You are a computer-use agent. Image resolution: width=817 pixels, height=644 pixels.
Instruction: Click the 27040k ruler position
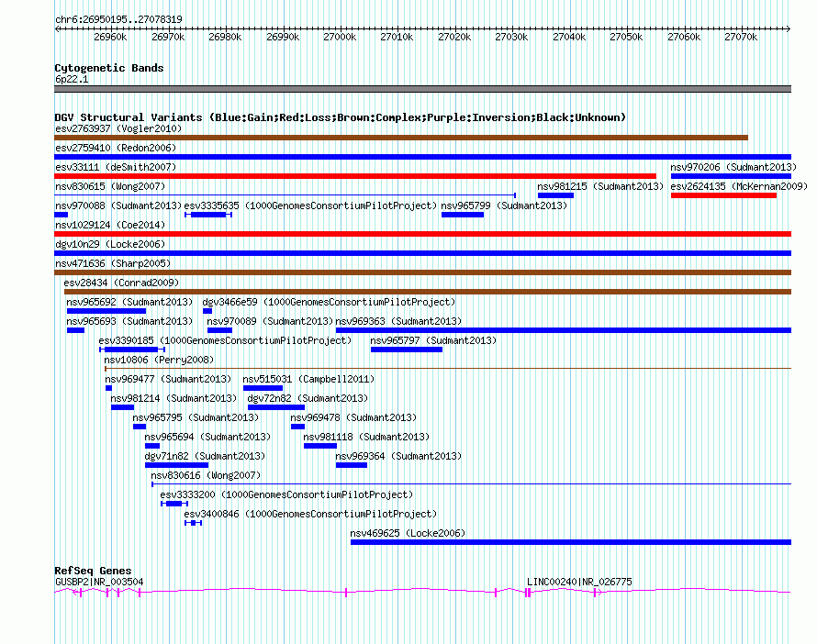coord(569,37)
